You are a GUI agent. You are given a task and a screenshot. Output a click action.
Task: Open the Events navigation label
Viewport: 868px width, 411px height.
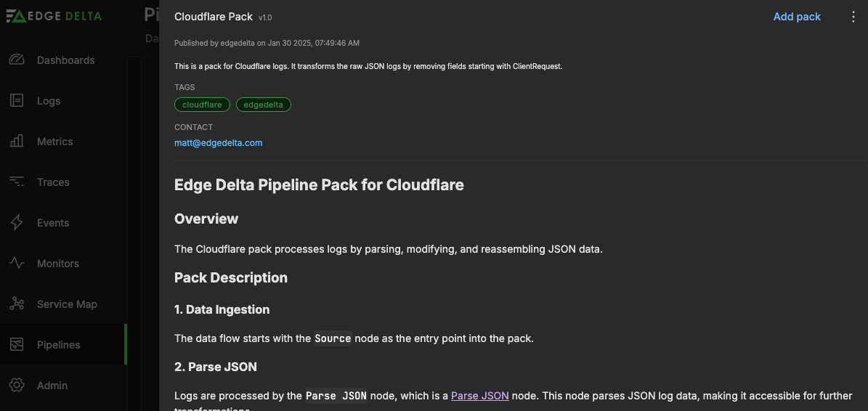pos(53,223)
